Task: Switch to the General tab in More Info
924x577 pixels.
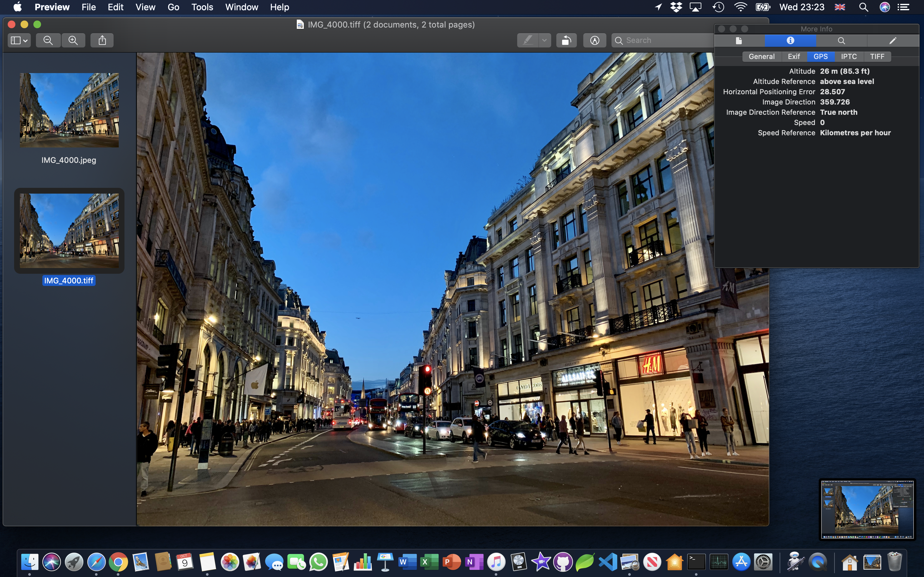Action: tap(760, 56)
